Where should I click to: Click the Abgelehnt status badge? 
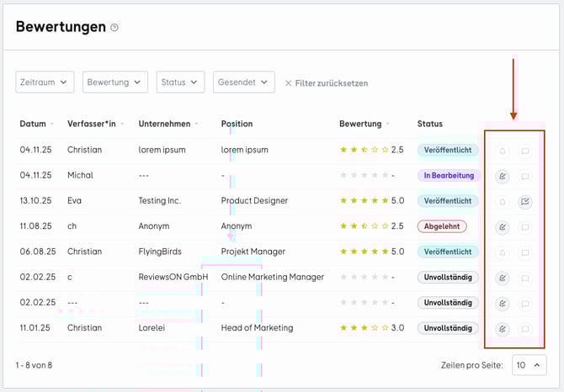pyautogui.click(x=442, y=226)
